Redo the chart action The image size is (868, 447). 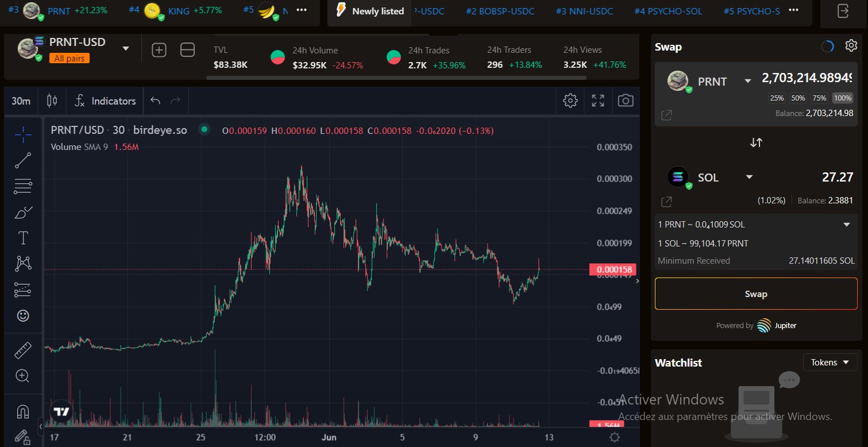pos(175,101)
